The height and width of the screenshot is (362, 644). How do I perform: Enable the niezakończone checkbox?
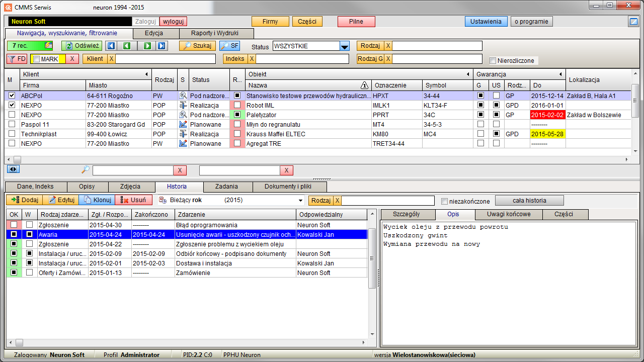click(x=444, y=201)
